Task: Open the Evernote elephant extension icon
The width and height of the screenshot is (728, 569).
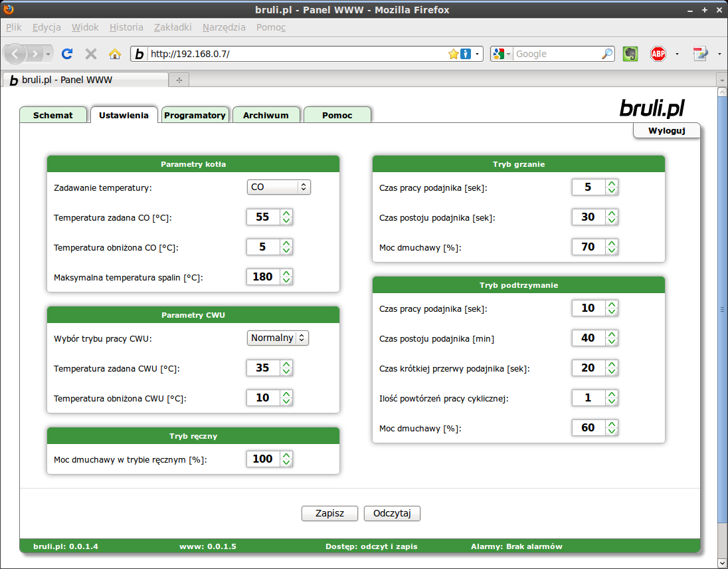Action: click(630, 54)
